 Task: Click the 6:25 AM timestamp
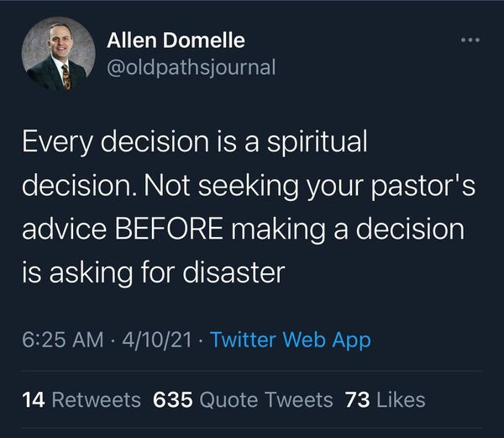[x=64, y=340]
